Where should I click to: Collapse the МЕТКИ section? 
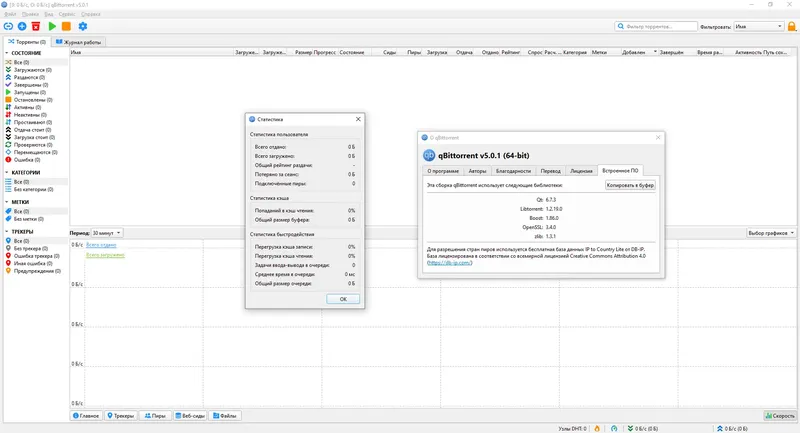tap(7, 202)
